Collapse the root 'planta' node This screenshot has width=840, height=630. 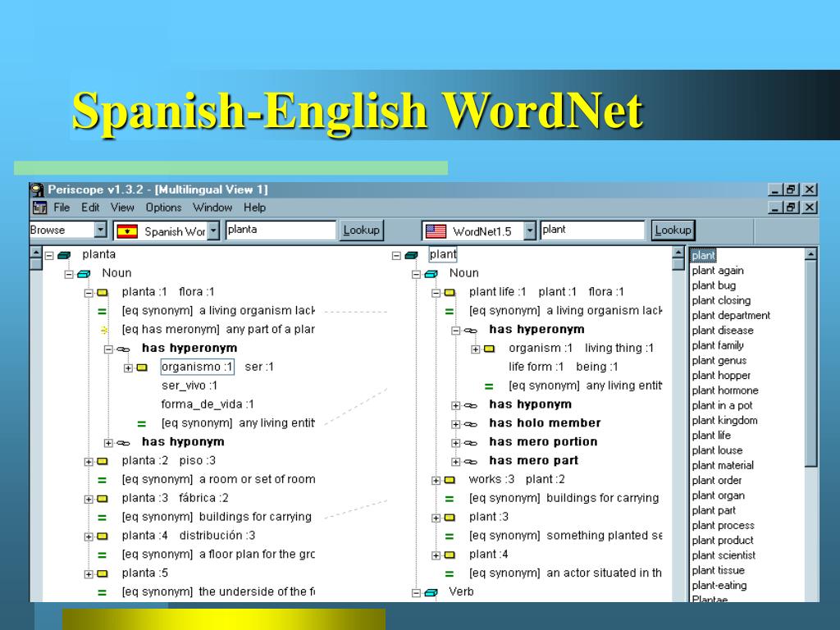point(49,256)
